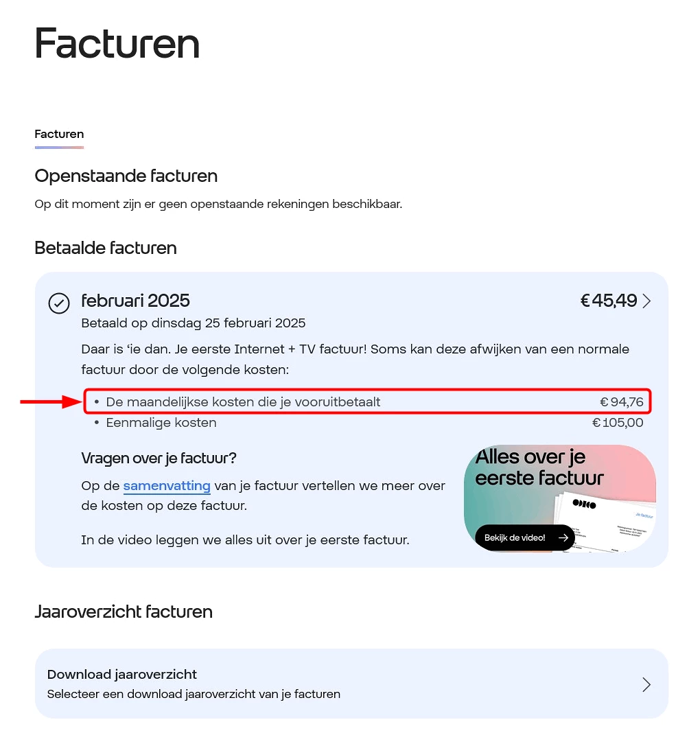Open the samenvatting link
Viewport: 700px width, 755px height.
pos(167,486)
